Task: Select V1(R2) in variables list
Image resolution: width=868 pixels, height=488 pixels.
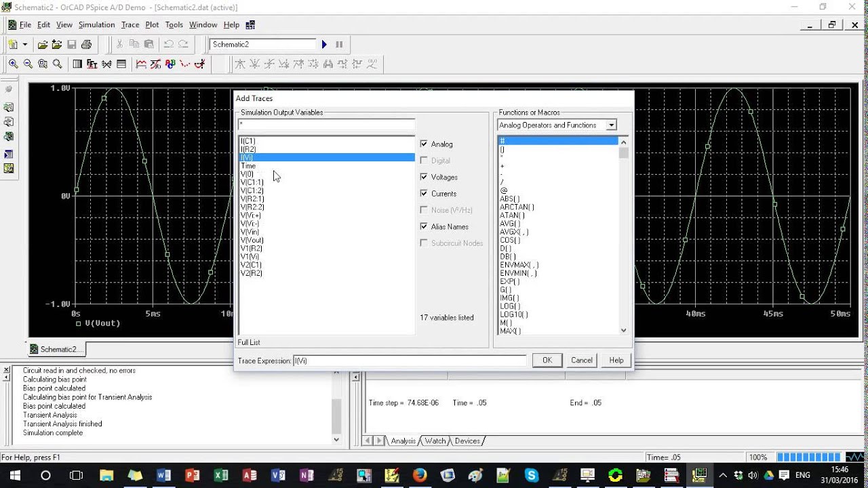Action: point(251,248)
